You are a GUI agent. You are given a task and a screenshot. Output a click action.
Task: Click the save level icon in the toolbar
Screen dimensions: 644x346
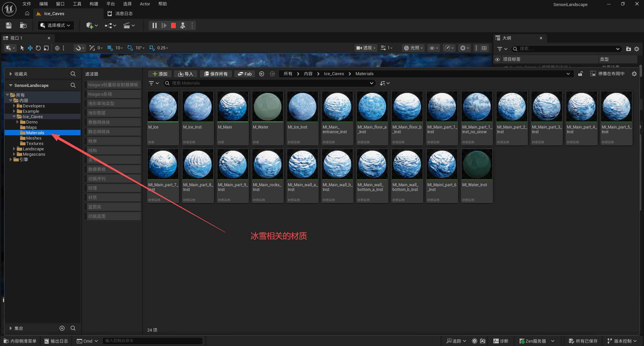coord(9,26)
